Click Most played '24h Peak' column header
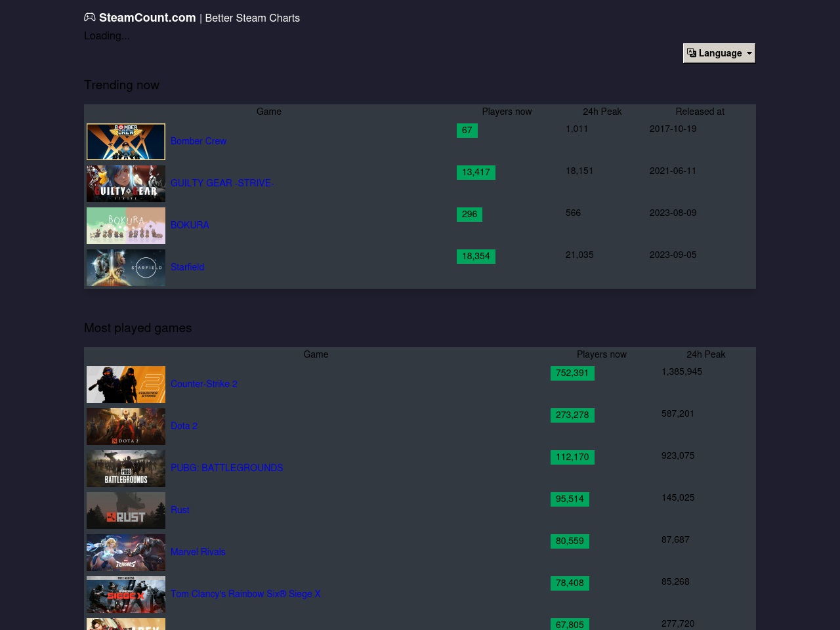The height and width of the screenshot is (630, 840). pos(706,354)
